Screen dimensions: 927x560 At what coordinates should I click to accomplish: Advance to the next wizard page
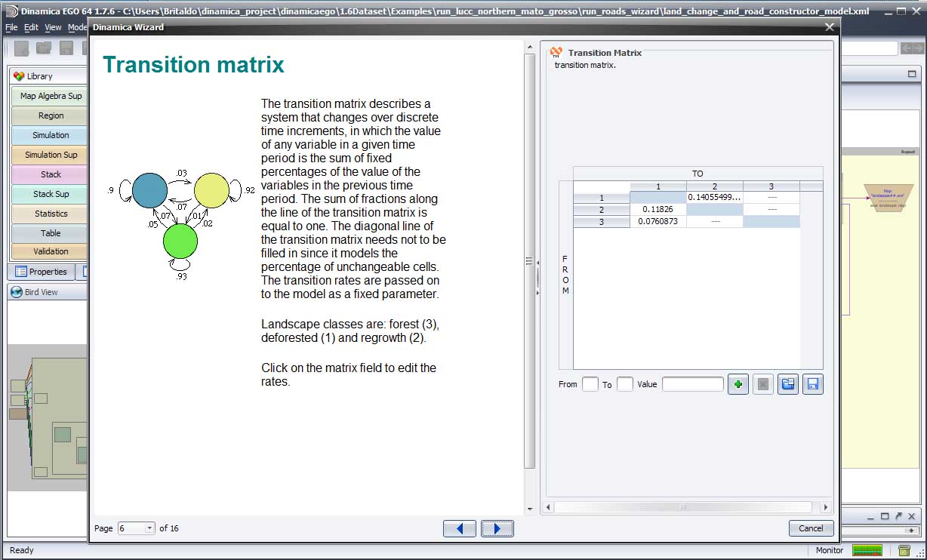497,528
